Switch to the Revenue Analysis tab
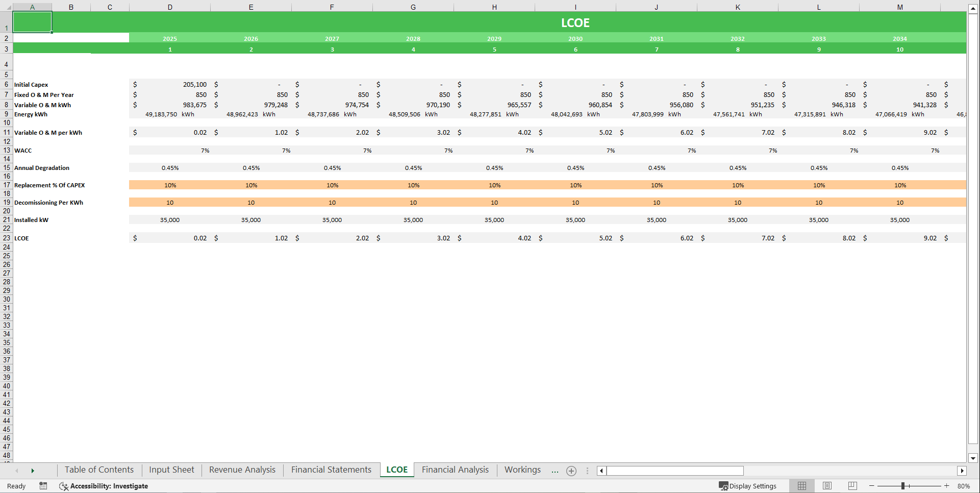The width and height of the screenshot is (980, 493). point(242,470)
